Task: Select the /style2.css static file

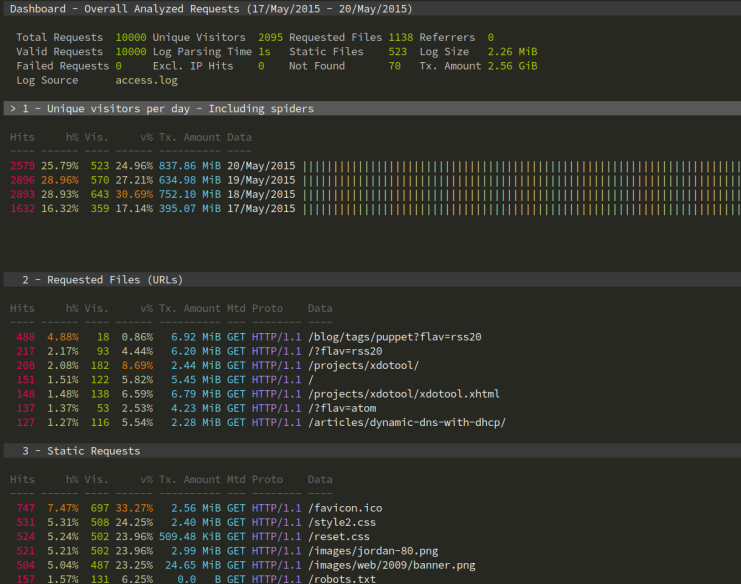Action: [x=344, y=522]
